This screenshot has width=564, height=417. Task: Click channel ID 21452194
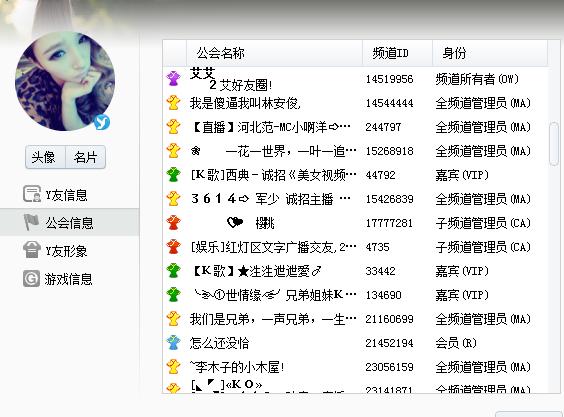[389, 343]
